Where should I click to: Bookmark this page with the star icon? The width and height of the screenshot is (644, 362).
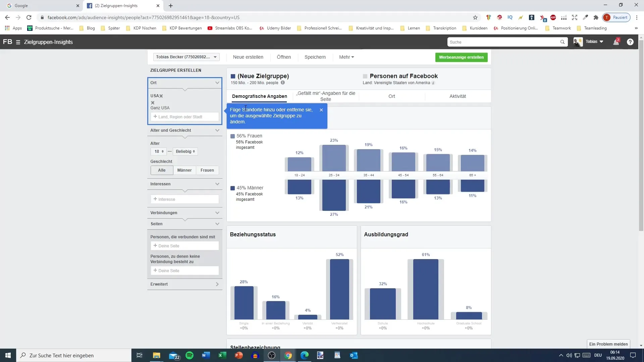click(x=475, y=17)
